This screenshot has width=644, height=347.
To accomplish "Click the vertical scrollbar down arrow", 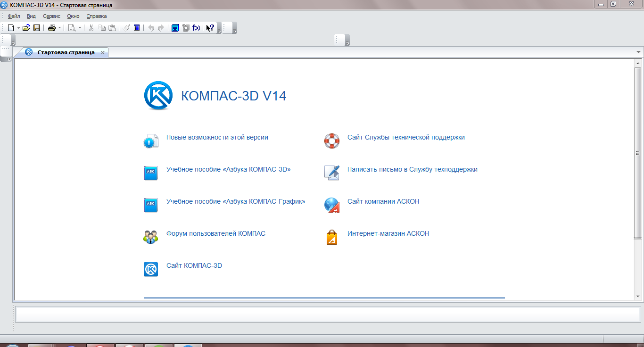I will click(x=638, y=297).
